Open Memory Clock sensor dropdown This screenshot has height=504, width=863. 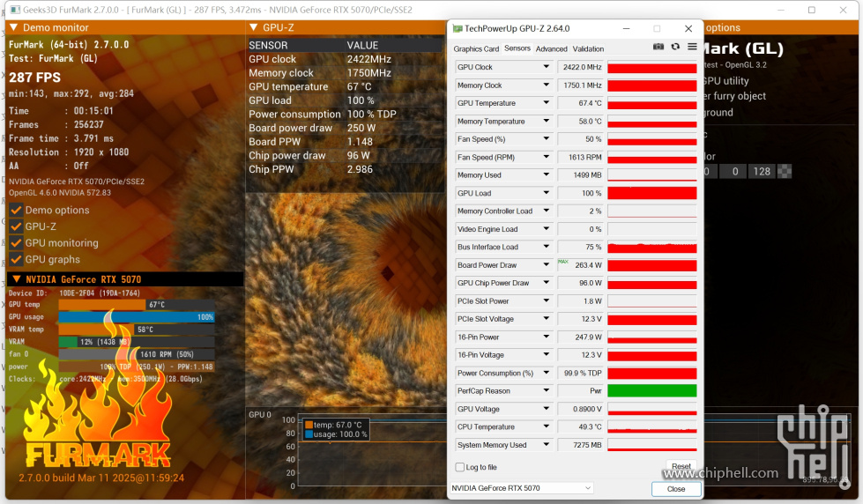point(546,85)
